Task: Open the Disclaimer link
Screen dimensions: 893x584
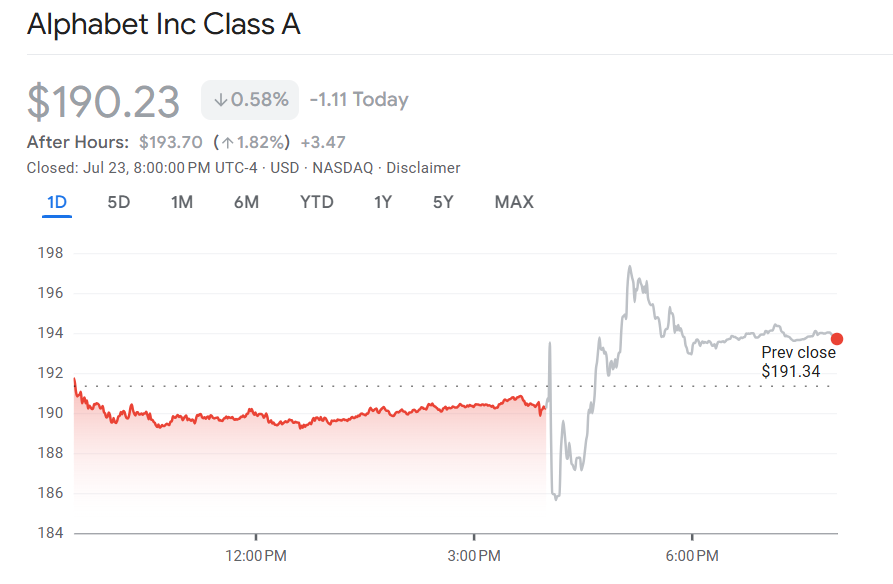Action: [423, 168]
